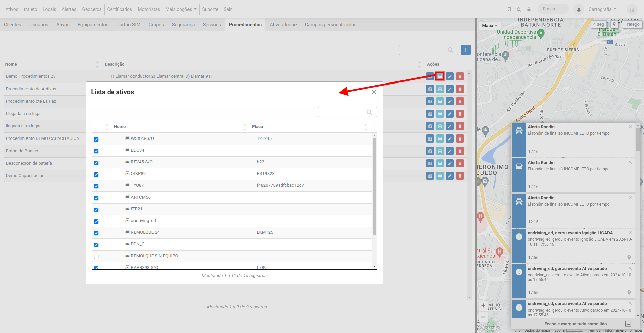
Task: Check the REMOLQUE SIN EQUIPO checkbox
Action: pos(96,257)
